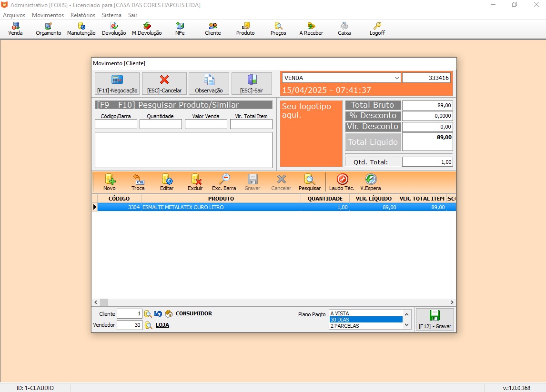The height and width of the screenshot is (392, 546).
Task: Click the F11 Negociação button
Action: 117,84
